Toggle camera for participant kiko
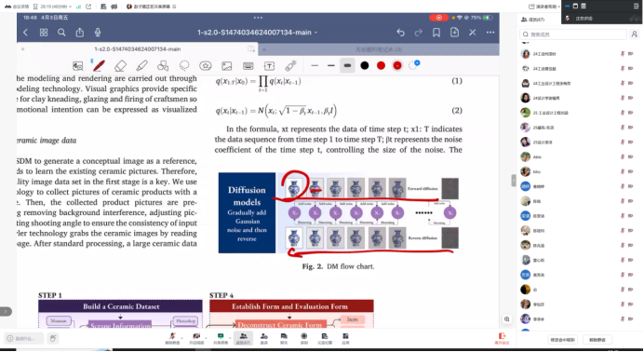This screenshot has width=644, height=352. point(630,171)
